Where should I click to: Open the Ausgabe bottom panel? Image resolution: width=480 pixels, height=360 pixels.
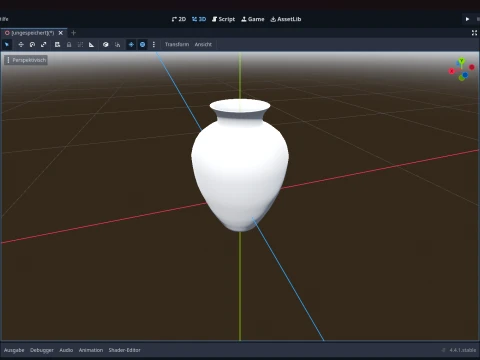click(x=14, y=350)
